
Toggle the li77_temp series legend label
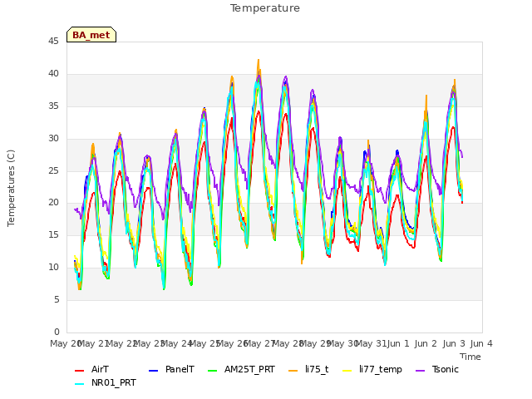(x=381, y=369)
